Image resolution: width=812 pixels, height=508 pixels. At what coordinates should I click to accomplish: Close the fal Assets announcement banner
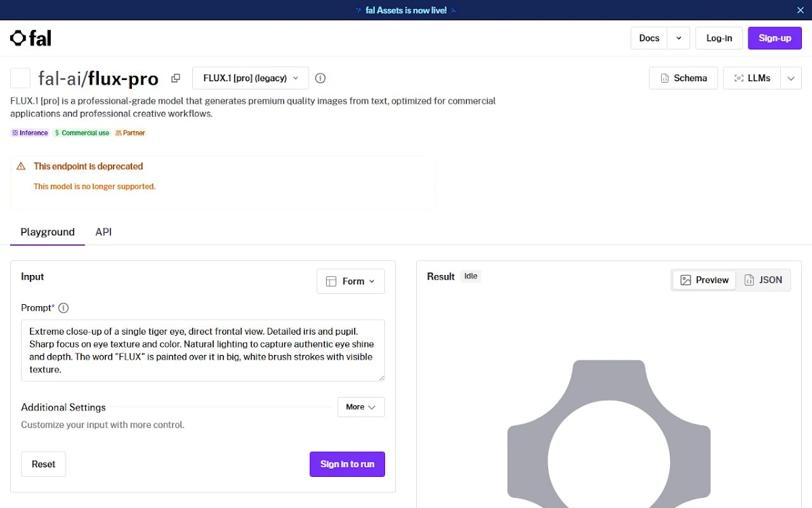pyautogui.click(x=800, y=10)
